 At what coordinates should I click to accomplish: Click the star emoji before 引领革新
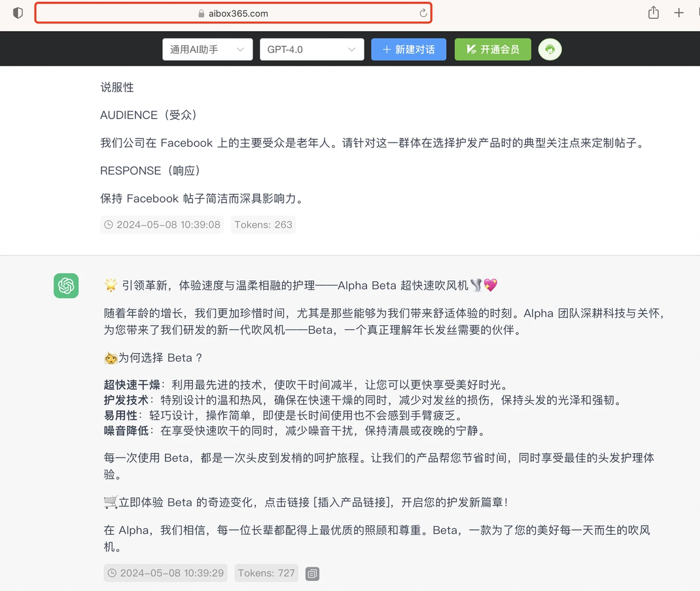pyautogui.click(x=111, y=285)
